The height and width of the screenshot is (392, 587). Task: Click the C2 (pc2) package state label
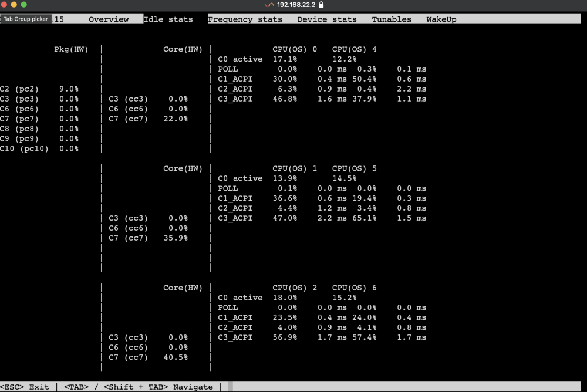pos(19,89)
